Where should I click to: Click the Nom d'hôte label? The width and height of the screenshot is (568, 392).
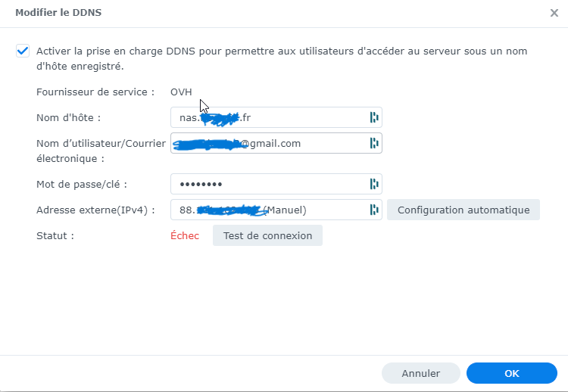click(x=68, y=117)
